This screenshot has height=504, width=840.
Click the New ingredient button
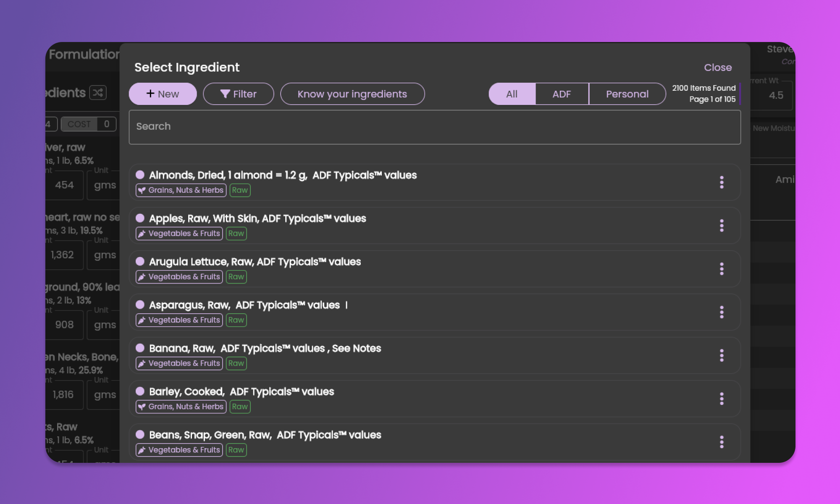163,94
